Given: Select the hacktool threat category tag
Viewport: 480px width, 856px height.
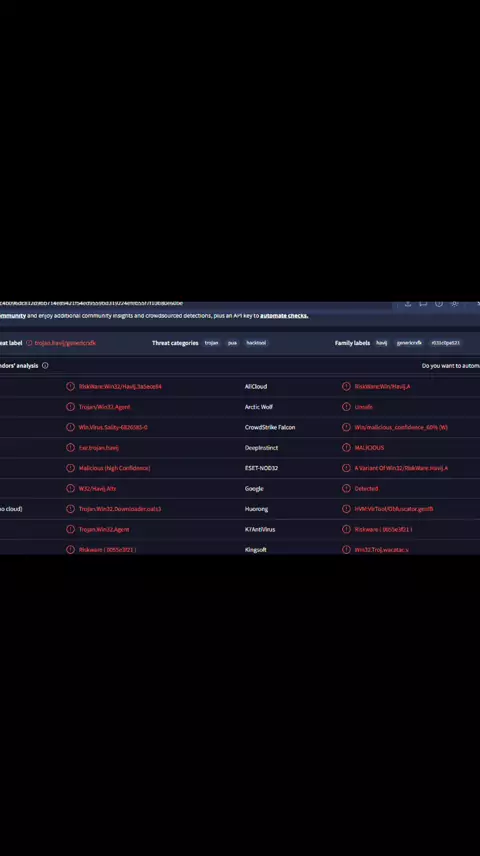Looking at the screenshot, I should (256, 343).
